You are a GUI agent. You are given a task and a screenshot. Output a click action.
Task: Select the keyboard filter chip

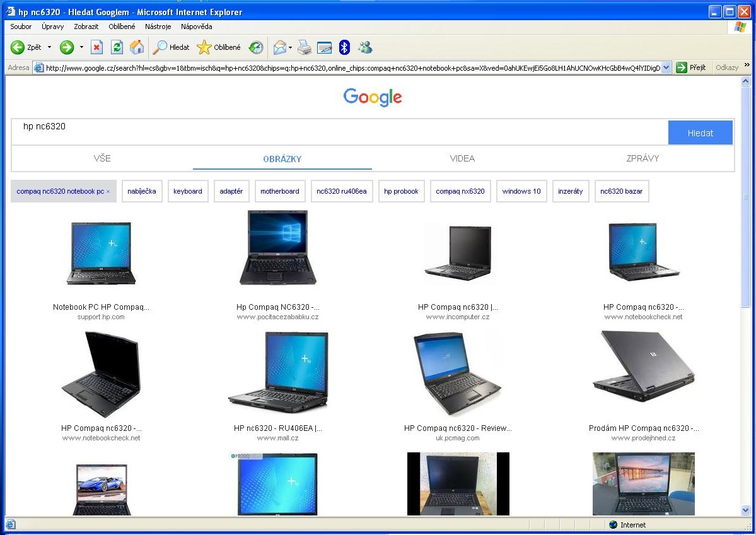tap(187, 191)
